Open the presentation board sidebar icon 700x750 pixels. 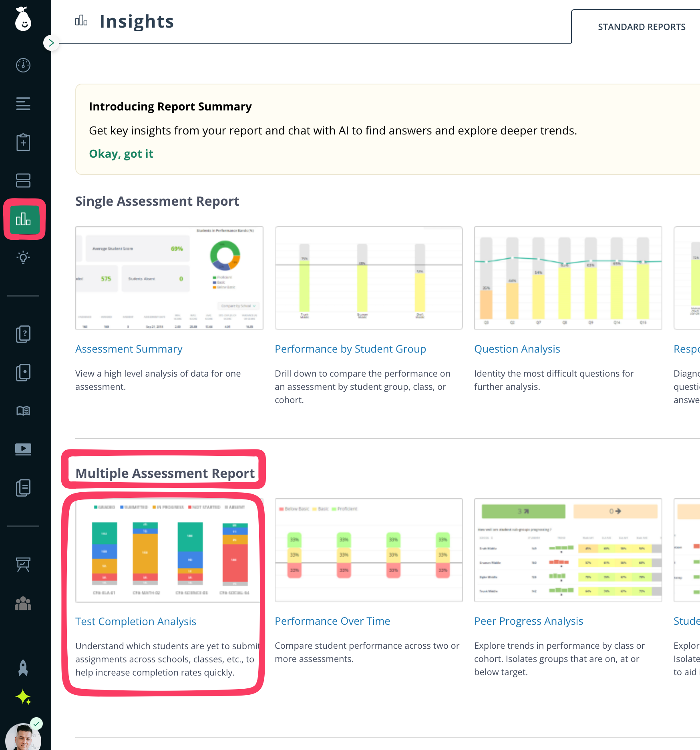[x=23, y=565]
